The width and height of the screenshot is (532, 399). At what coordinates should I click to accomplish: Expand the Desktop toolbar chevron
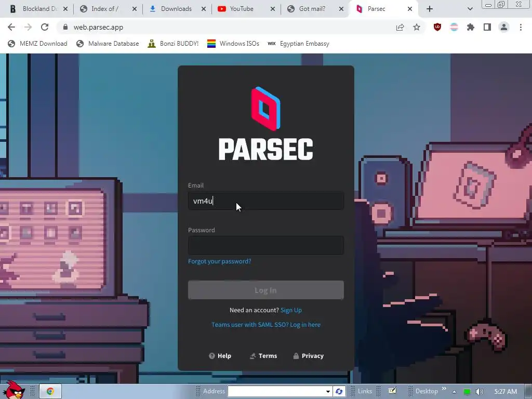tap(444, 389)
